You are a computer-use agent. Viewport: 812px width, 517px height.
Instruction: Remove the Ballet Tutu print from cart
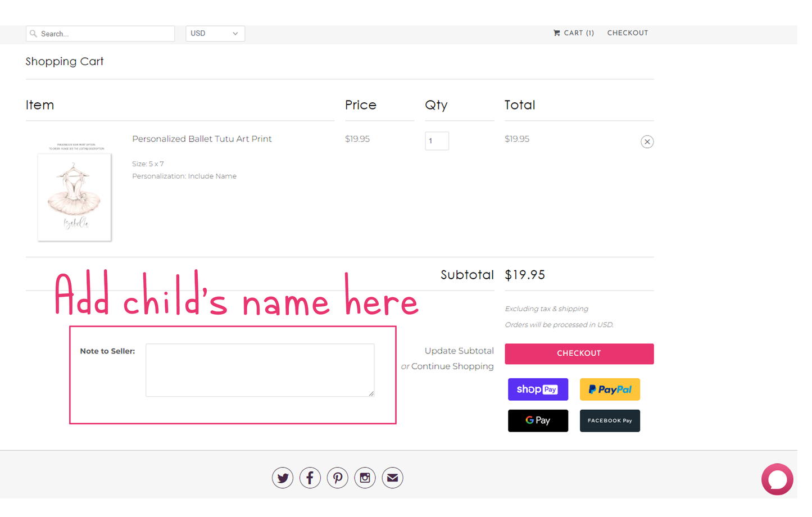click(x=647, y=142)
